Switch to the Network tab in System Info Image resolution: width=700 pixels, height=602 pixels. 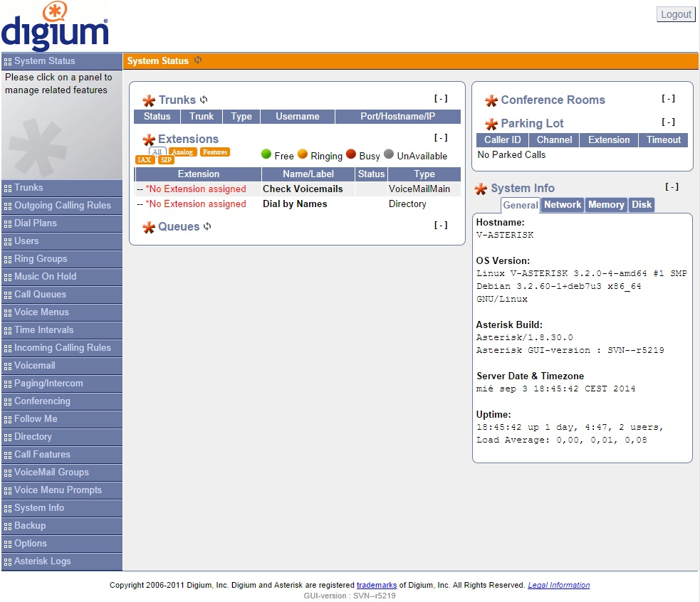click(563, 205)
